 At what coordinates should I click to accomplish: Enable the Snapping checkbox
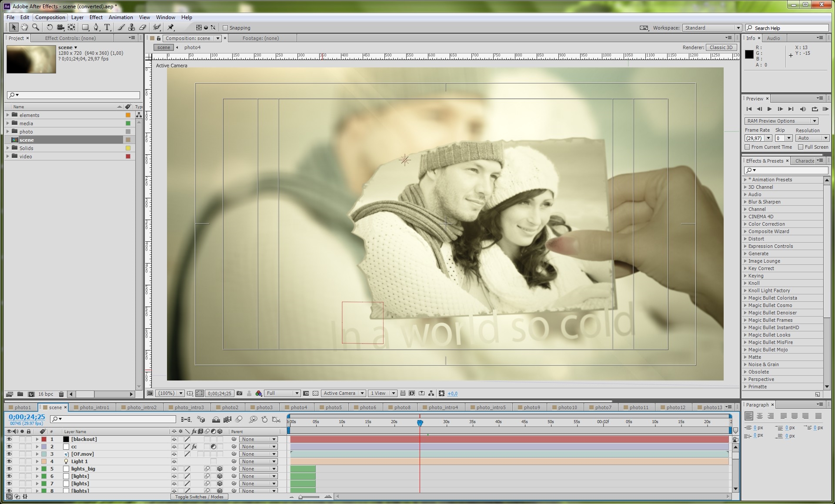point(225,28)
